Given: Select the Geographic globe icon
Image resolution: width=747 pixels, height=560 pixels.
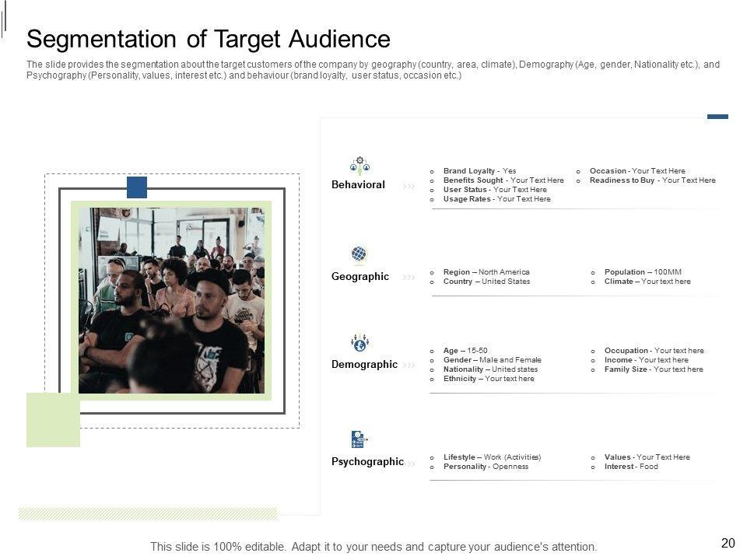Looking at the screenshot, I should [x=359, y=255].
